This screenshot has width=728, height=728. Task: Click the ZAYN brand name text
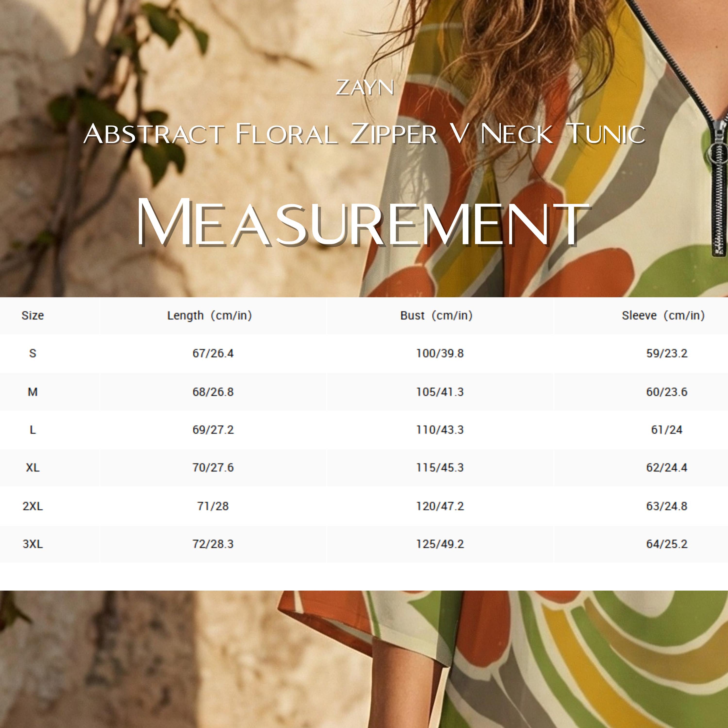[365, 87]
